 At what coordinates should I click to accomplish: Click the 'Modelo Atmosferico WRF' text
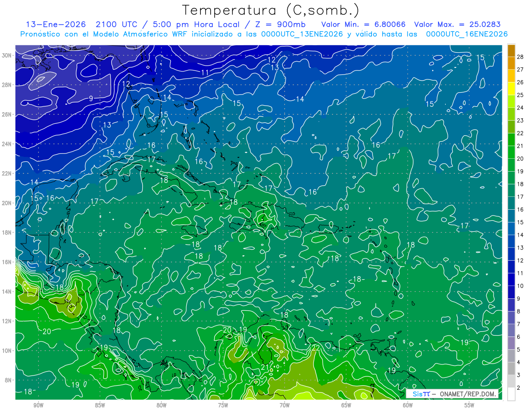point(170,34)
